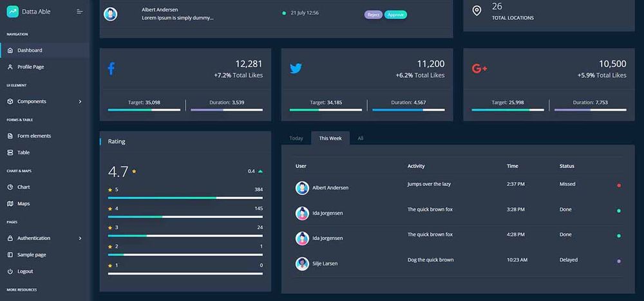Click Silje Larsen's avatar in table
The width and height of the screenshot is (644, 301).
(302, 264)
